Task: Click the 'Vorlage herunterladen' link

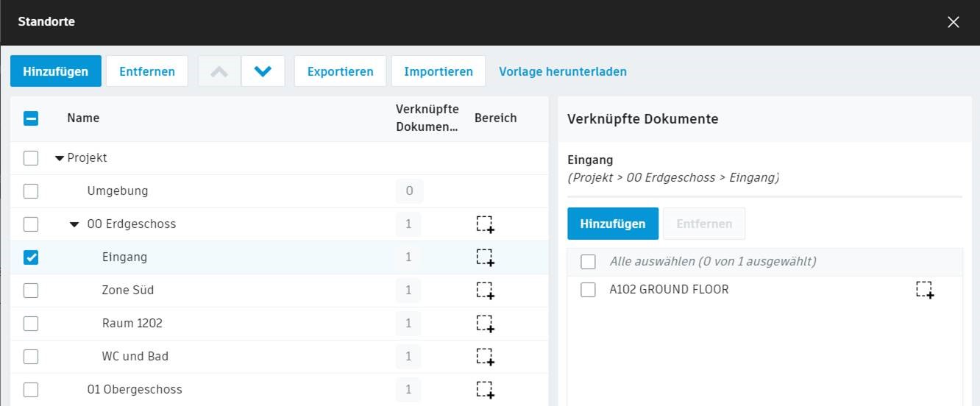Action: click(563, 71)
